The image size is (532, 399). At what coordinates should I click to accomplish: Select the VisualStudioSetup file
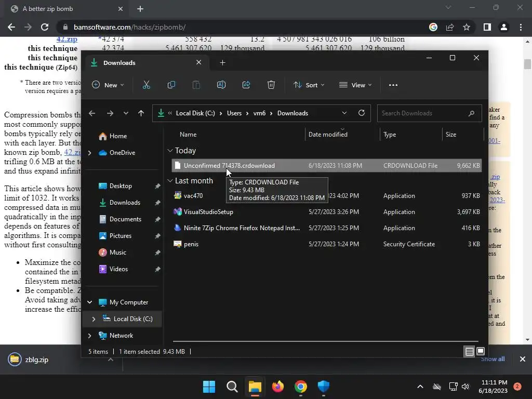point(327,212)
